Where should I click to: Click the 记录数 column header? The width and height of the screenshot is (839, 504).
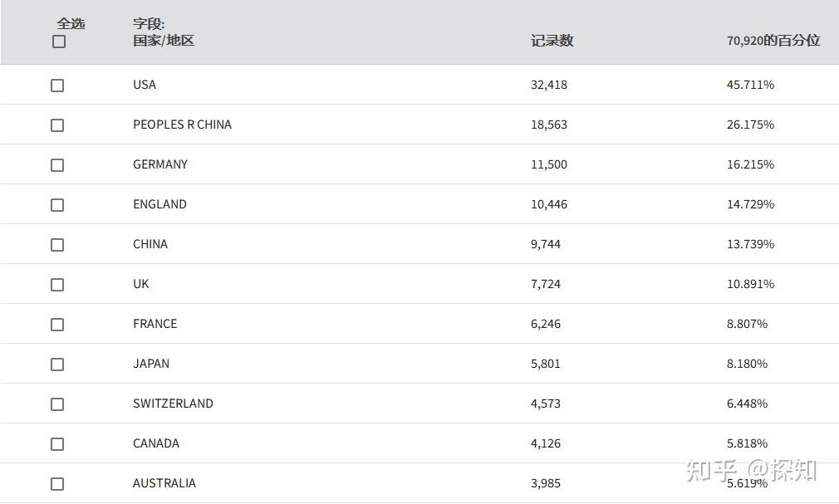(x=552, y=41)
